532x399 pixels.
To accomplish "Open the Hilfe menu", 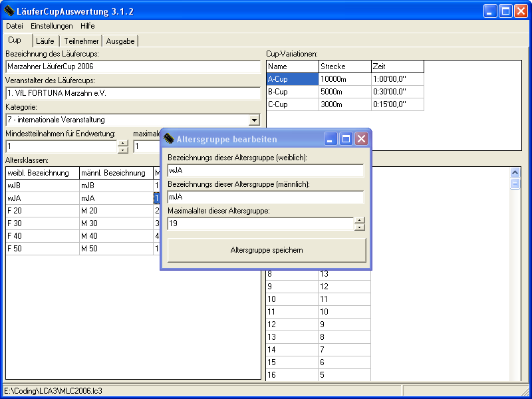I will tap(88, 26).
